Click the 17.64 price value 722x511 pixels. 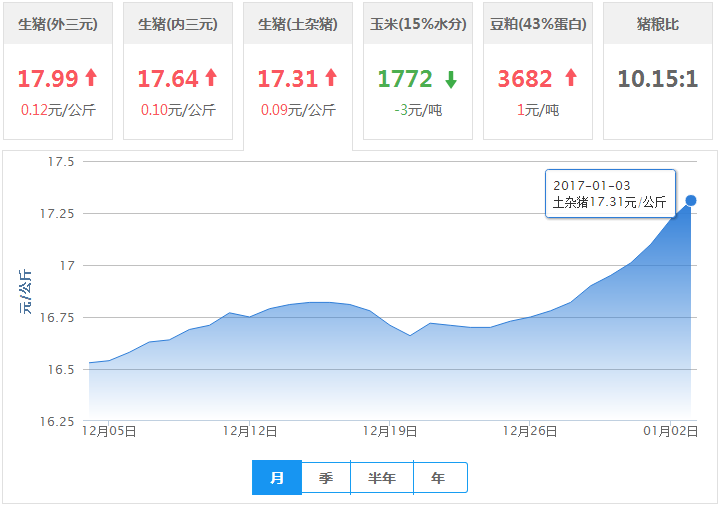coord(168,79)
